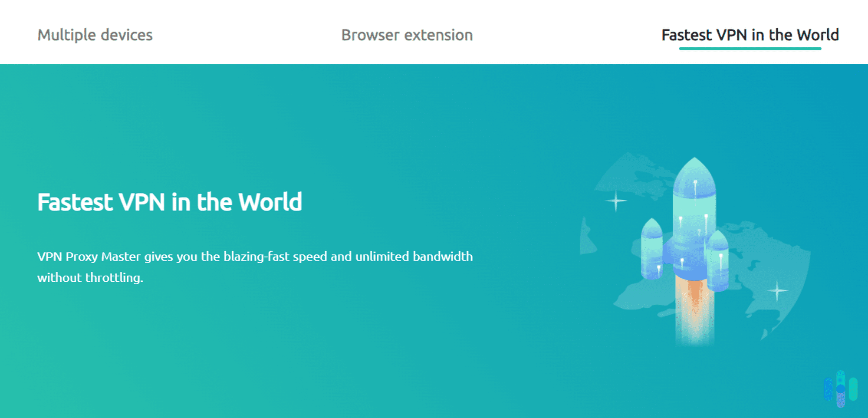
Task: Click the teal underline beneath the active tab
Action: pos(750,49)
